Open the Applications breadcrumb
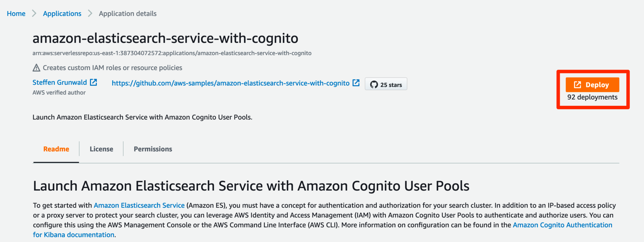 point(62,14)
